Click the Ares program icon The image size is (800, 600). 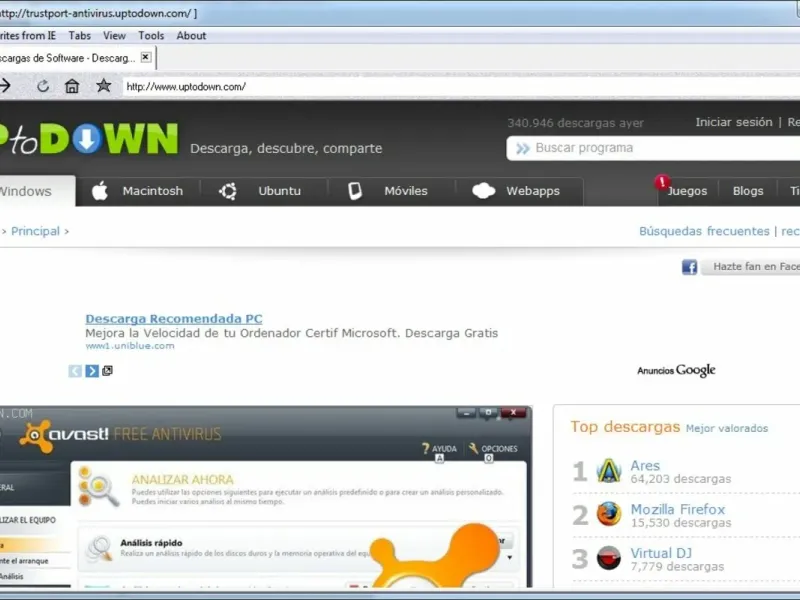pos(609,471)
